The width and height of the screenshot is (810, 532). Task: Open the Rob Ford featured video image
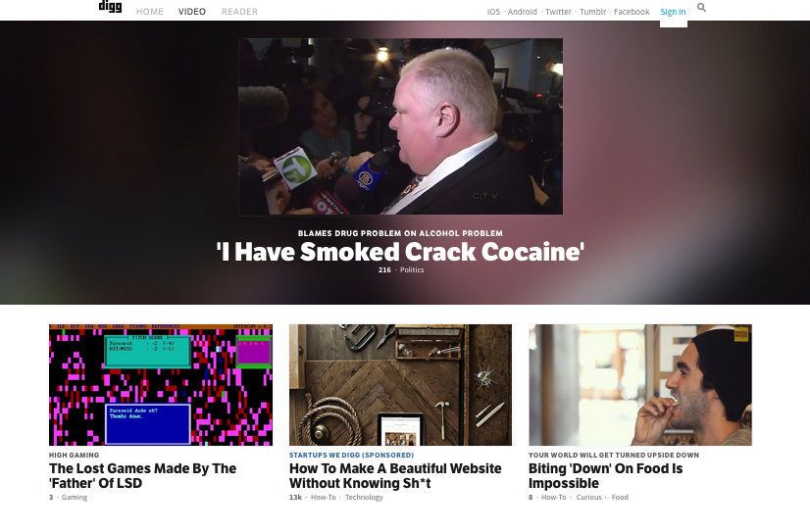[400, 126]
